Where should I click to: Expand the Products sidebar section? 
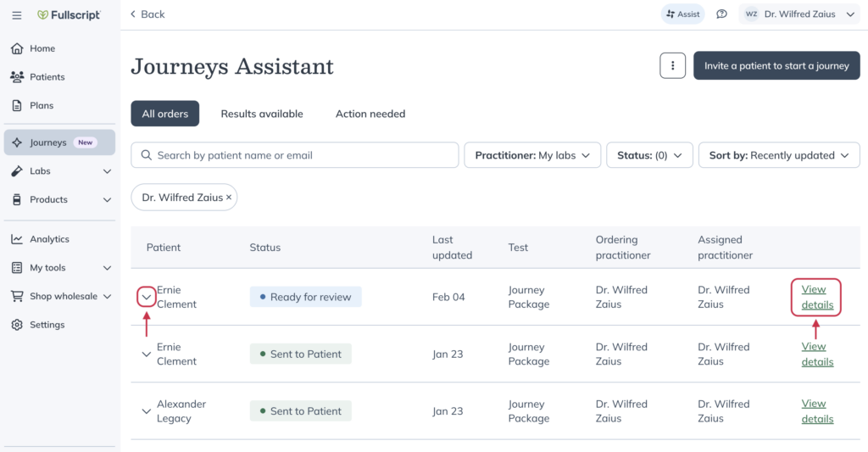108,199
